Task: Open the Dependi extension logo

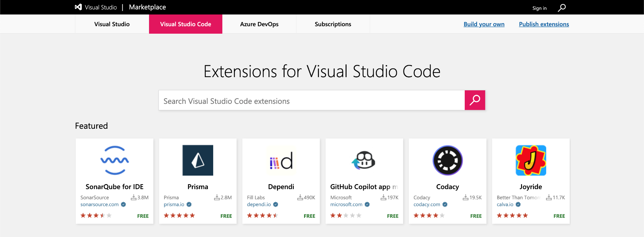Action: pos(281,160)
